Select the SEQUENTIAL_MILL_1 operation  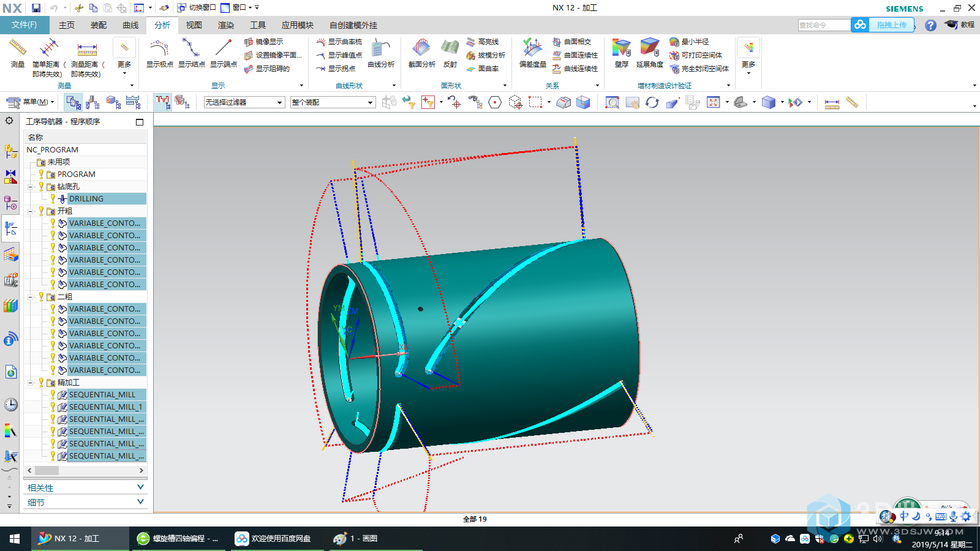(x=105, y=407)
